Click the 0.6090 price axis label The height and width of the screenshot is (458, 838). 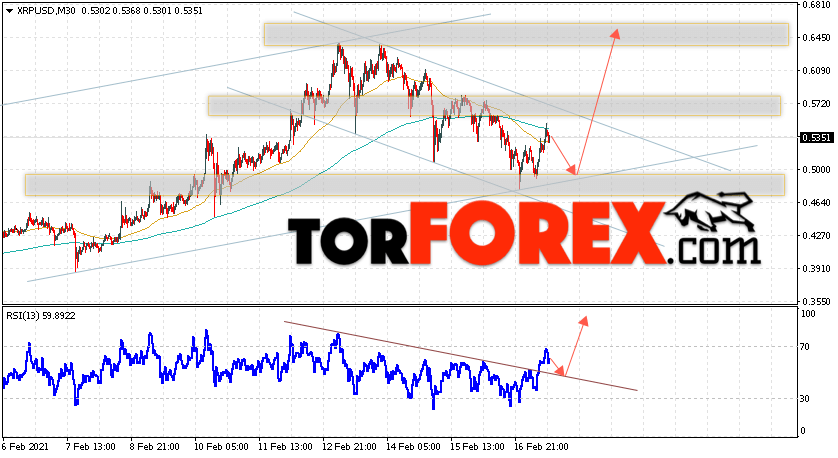click(816, 71)
